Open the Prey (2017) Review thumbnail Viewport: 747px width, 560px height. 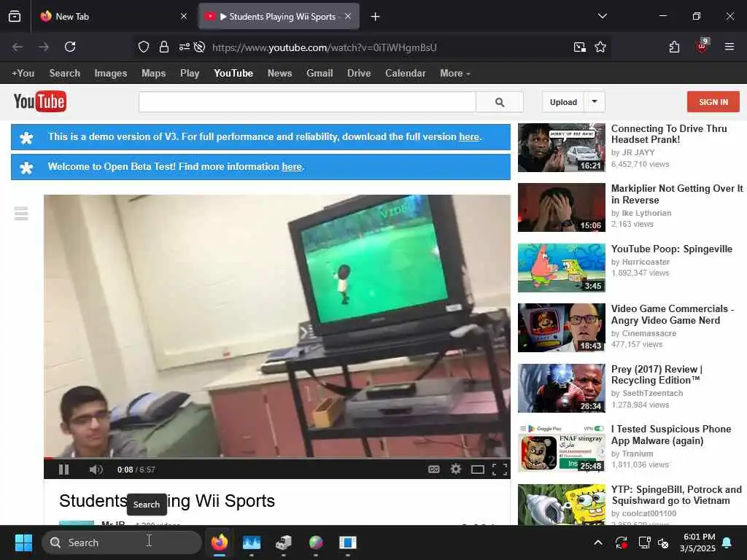pos(562,388)
